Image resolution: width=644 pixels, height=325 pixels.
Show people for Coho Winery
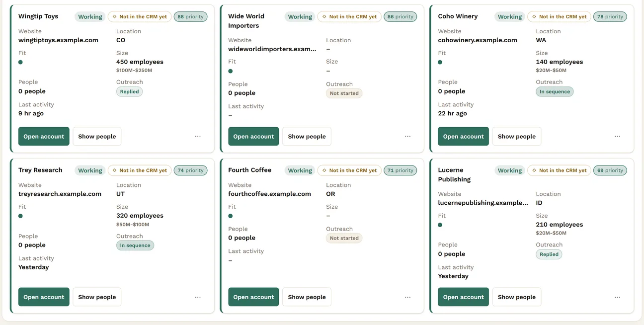[516, 136]
